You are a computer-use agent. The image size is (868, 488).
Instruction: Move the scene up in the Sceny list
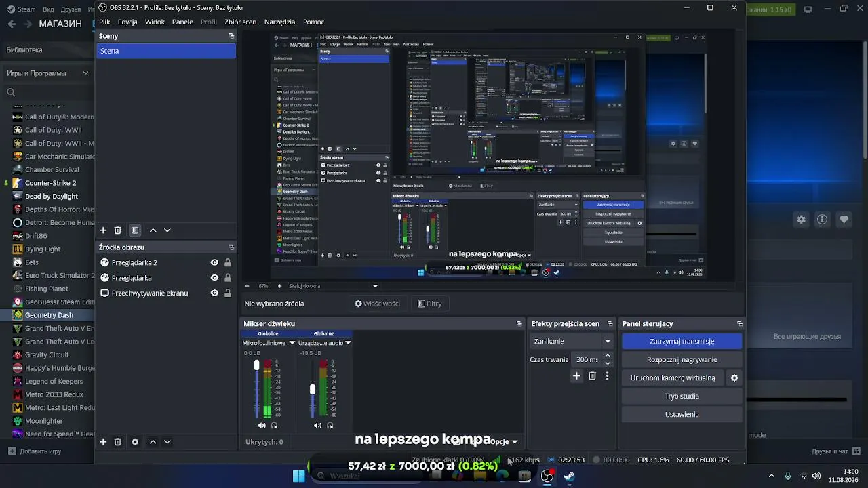(x=153, y=230)
